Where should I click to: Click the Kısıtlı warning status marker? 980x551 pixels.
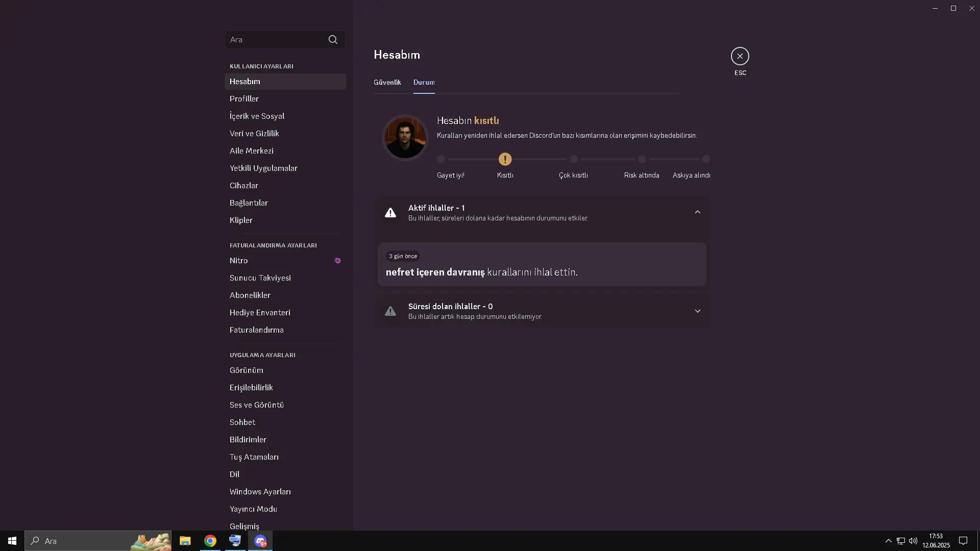coord(505,159)
